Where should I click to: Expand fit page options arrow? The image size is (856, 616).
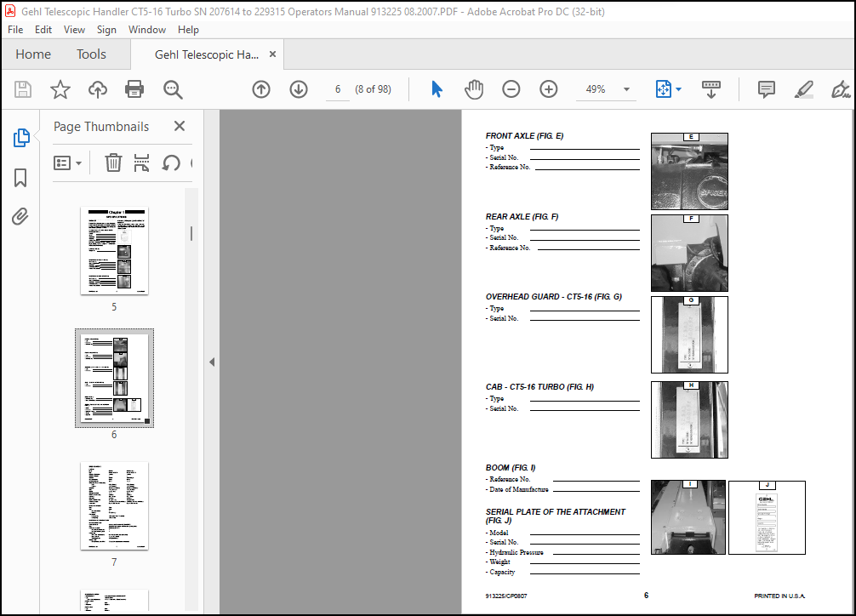tap(678, 89)
